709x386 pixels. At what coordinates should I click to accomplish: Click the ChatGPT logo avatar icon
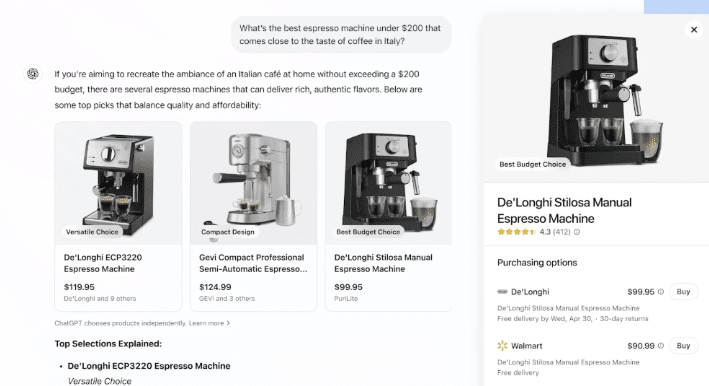(33, 74)
